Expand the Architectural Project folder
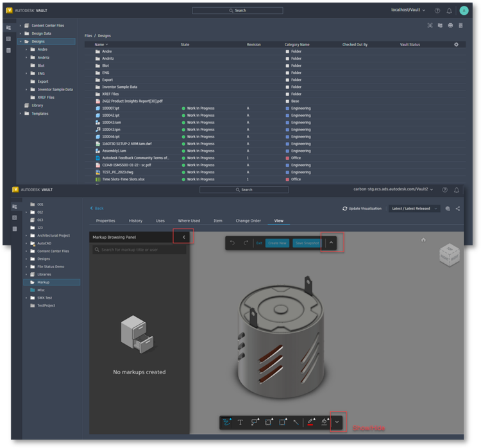This screenshot has width=481, height=448. pos(26,236)
